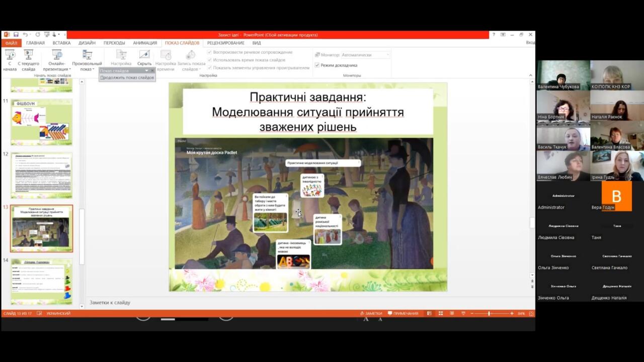Click УКРАИНСКИЙ language indicator in status bar
This screenshot has height=362, width=644.
point(58,313)
